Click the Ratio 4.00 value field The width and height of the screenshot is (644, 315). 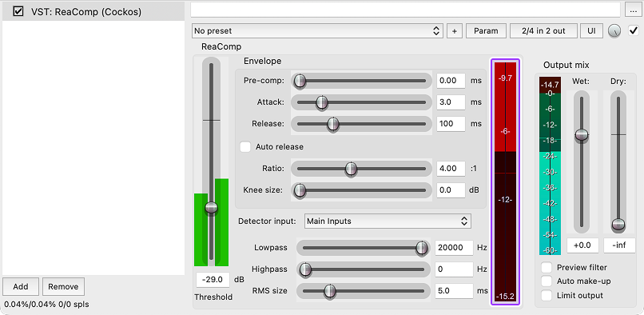click(451, 169)
